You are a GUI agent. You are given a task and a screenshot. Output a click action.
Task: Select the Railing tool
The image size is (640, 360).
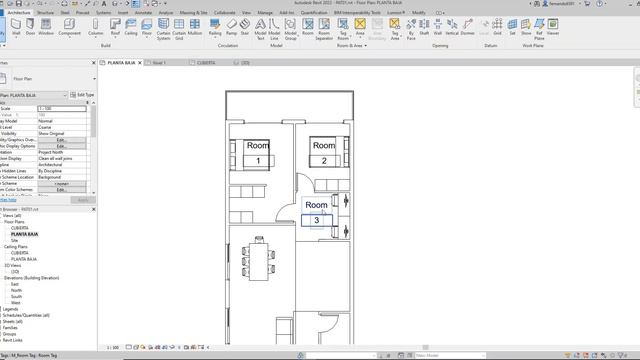[215, 28]
